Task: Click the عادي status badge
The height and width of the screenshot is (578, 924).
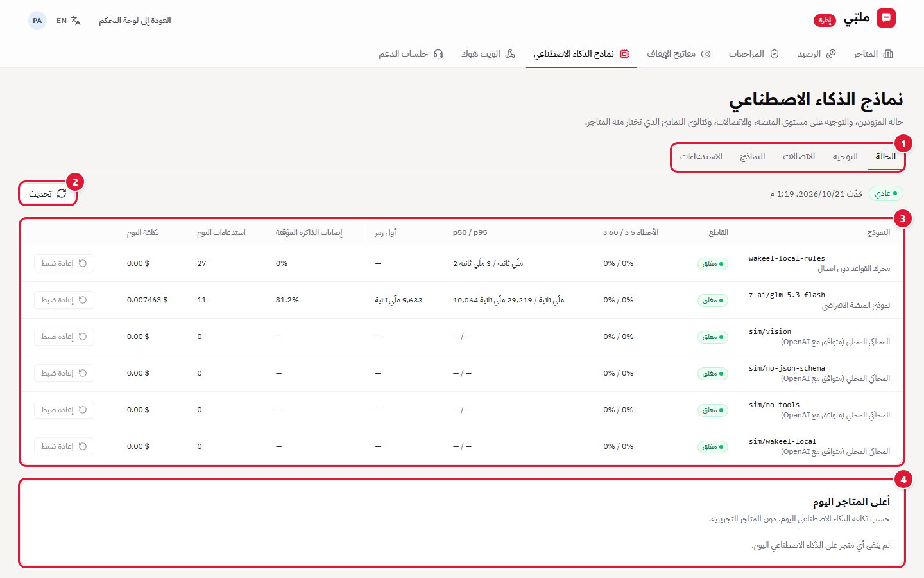Action: coord(886,193)
